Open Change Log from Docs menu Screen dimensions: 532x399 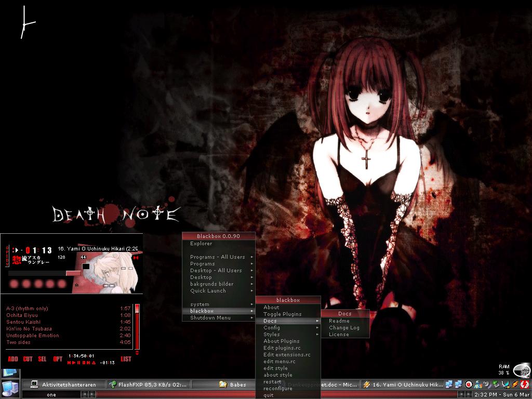(345, 328)
